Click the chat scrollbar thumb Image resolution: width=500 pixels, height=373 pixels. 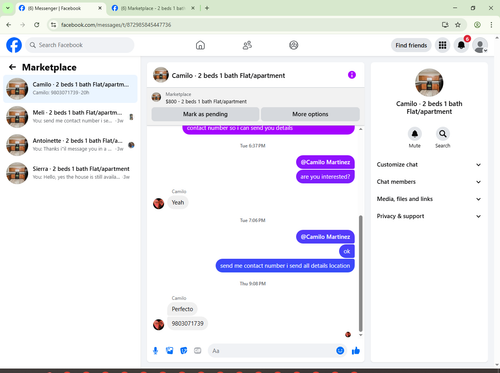click(360, 273)
